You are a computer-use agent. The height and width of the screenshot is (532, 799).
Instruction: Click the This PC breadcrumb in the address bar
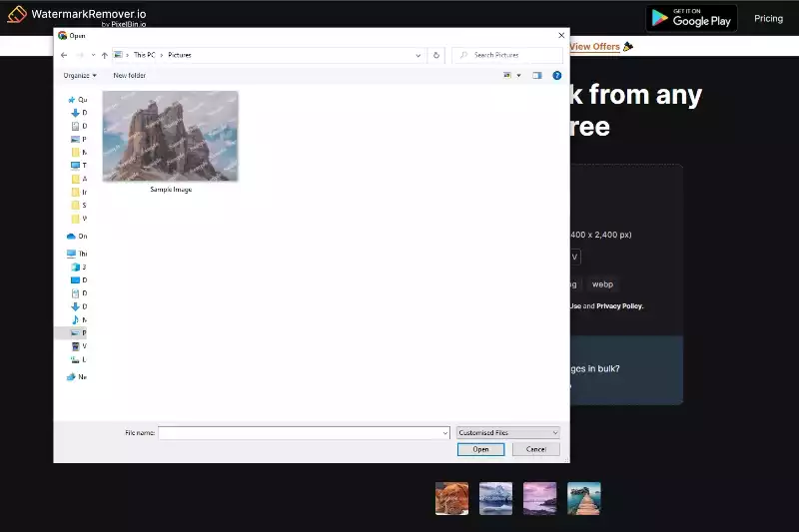tap(144, 55)
